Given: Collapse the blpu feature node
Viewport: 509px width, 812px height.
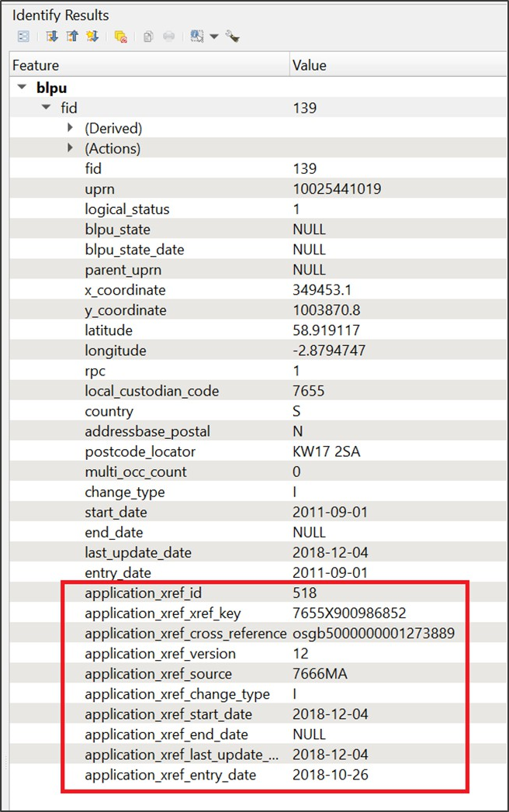Looking at the screenshot, I should tap(22, 87).
